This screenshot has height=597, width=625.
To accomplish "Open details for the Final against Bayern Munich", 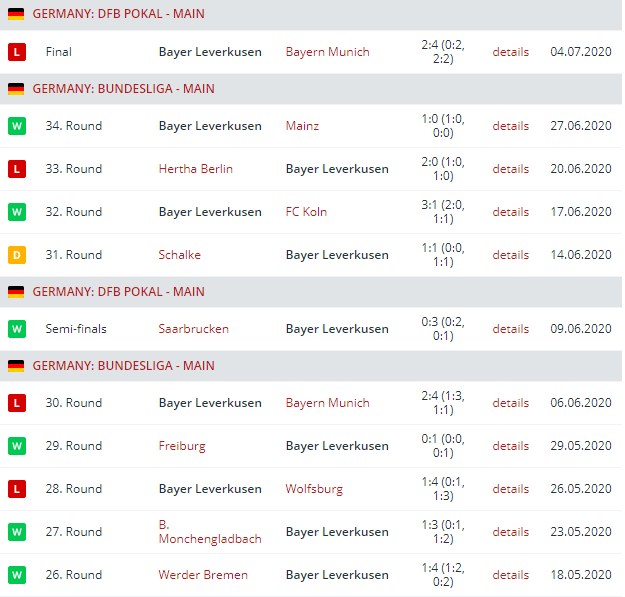I will (x=510, y=52).
